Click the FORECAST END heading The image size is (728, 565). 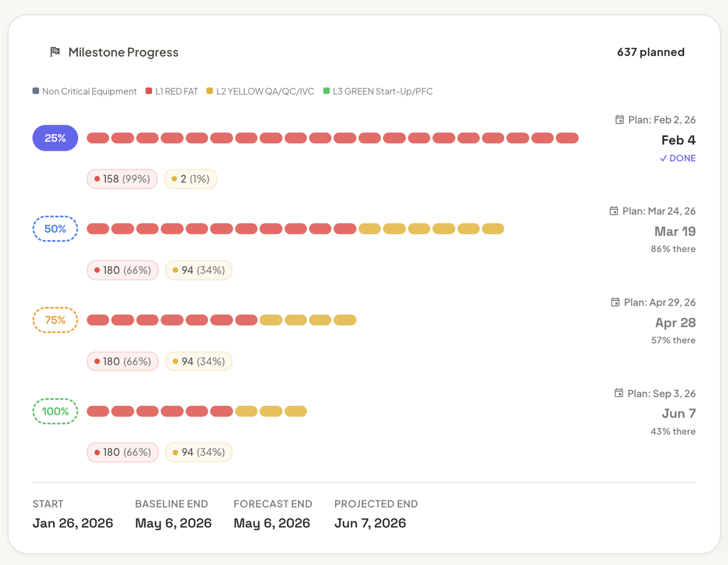pos(273,504)
